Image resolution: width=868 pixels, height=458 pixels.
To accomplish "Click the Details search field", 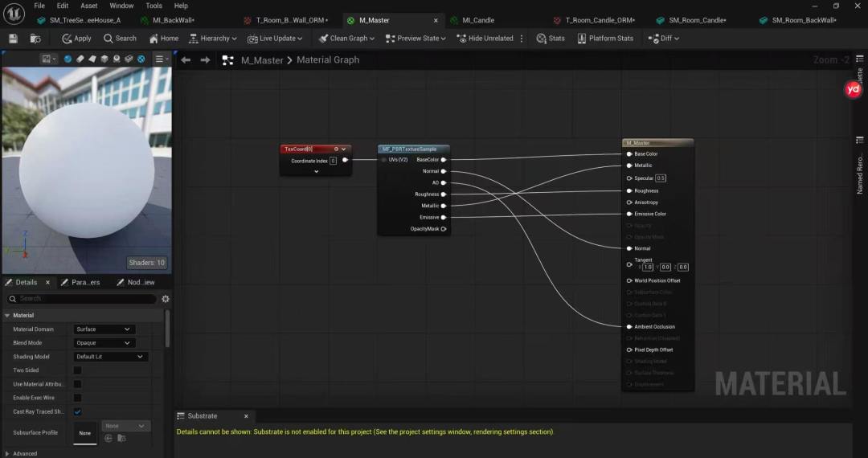I will pos(81,299).
